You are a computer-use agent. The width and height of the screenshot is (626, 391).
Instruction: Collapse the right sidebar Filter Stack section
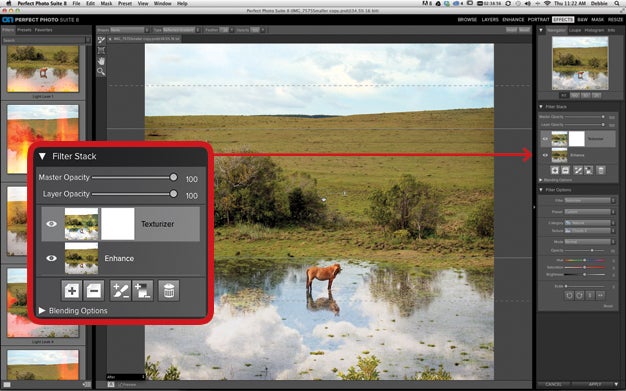[541, 107]
